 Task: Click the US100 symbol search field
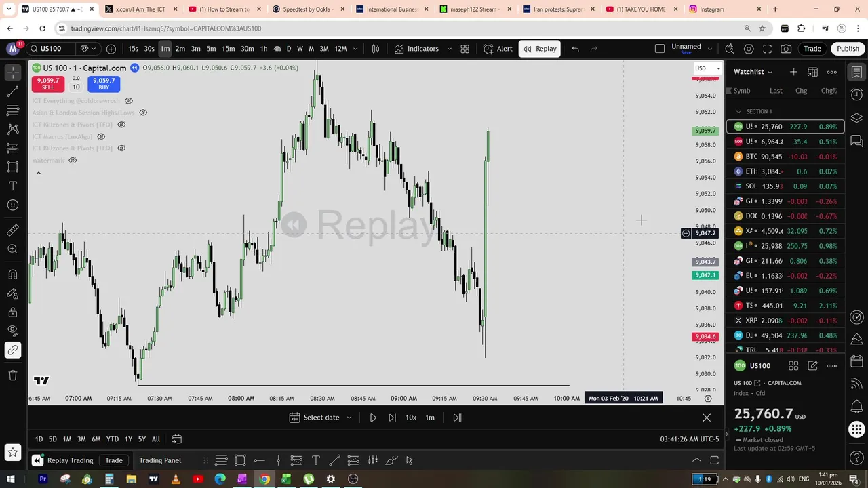pos(52,49)
